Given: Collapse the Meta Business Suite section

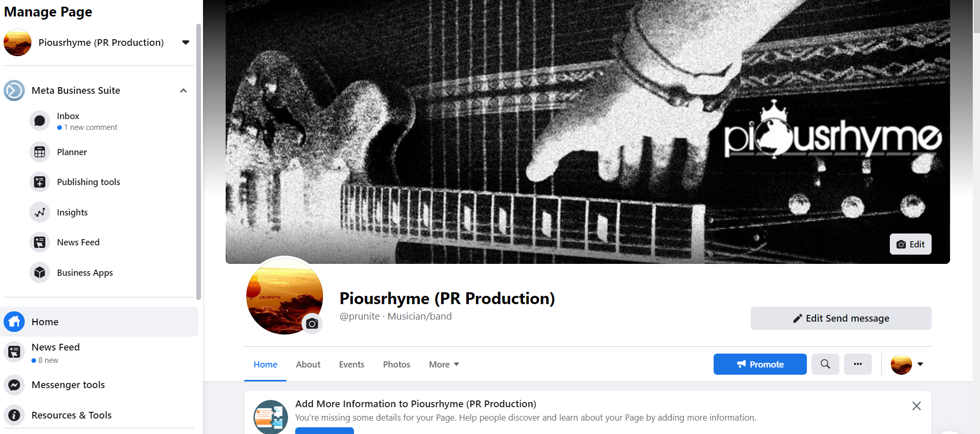Looking at the screenshot, I should coord(183,91).
